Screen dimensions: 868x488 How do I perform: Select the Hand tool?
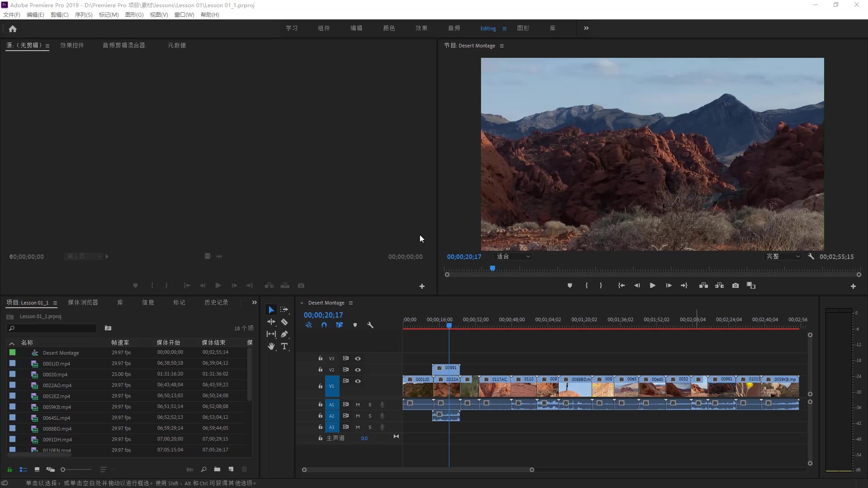(x=271, y=346)
